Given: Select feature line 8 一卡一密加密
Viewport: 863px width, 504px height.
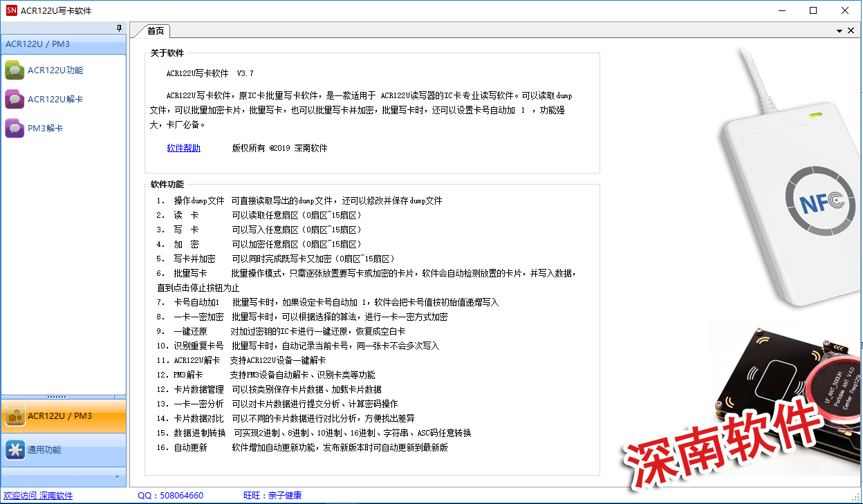Looking at the screenshot, I should pyautogui.click(x=301, y=317).
